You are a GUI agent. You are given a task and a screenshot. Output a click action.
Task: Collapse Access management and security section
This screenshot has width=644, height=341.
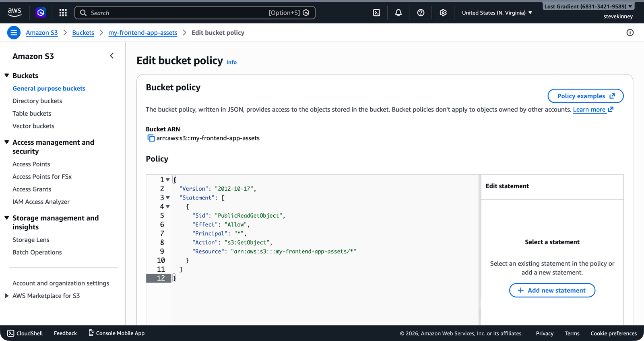pos(7,142)
